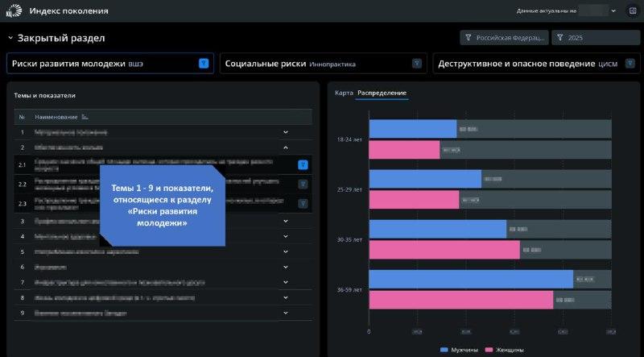Click the blue men's bar for 36-59 лет
The height and width of the screenshot is (357, 644).
click(x=471, y=279)
